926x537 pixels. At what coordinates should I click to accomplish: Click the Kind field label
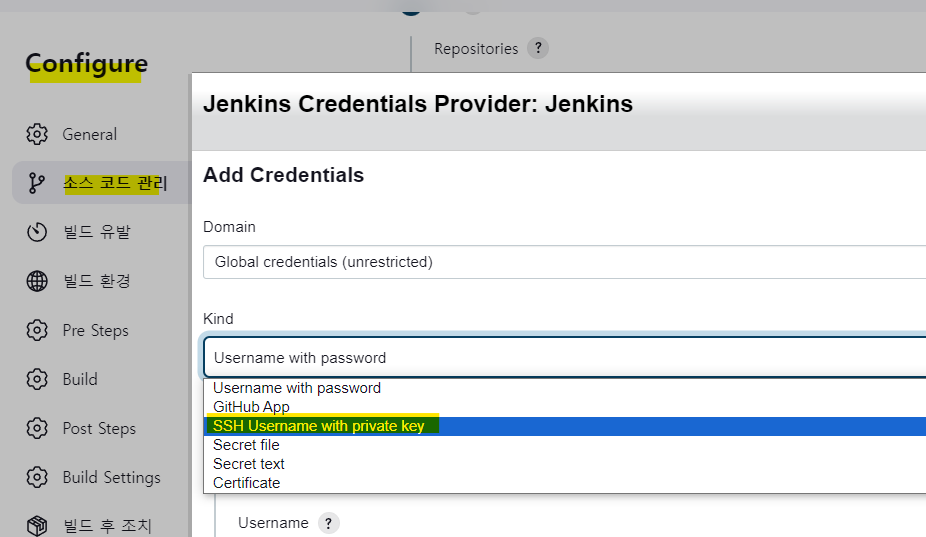click(x=218, y=319)
